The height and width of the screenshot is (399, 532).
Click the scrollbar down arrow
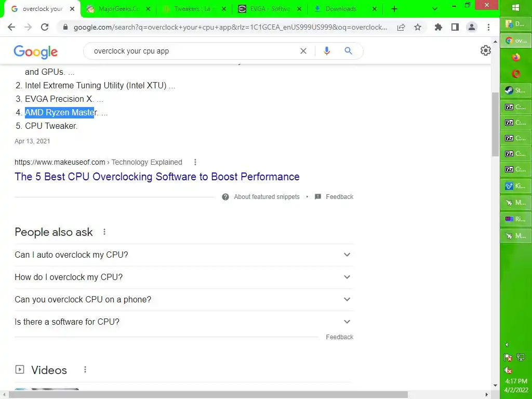tap(495, 385)
